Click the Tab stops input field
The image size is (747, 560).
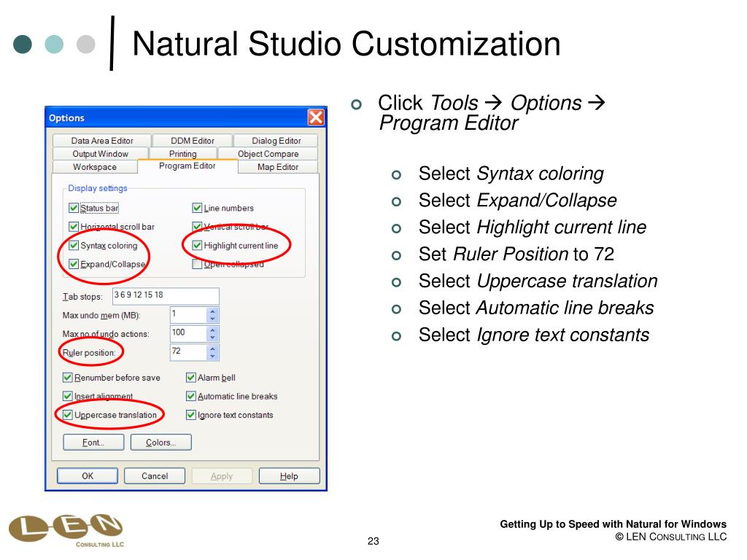(x=166, y=296)
